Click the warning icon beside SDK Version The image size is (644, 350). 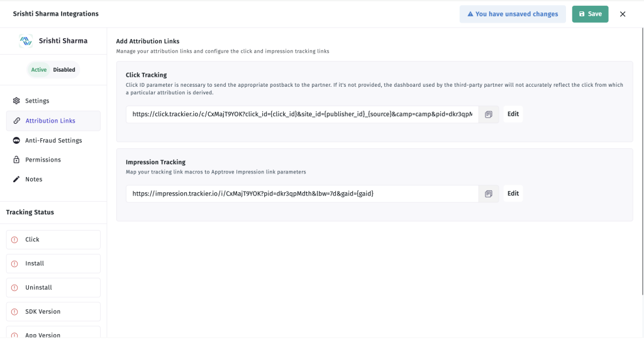(x=15, y=312)
